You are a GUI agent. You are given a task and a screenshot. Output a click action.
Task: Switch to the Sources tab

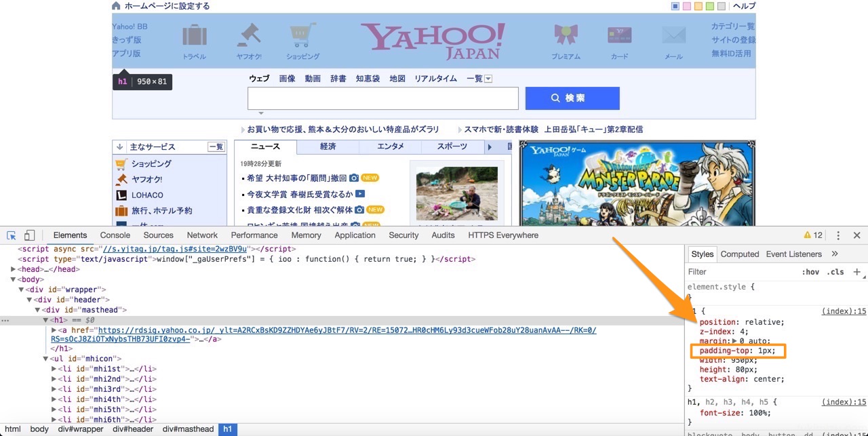coord(159,235)
